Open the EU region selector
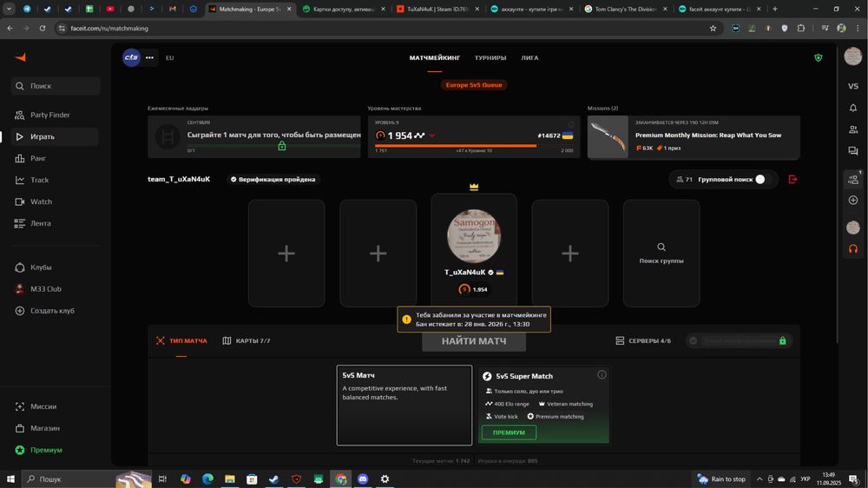The height and width of the screenshot is (488, 868). [x=169, y=57]
